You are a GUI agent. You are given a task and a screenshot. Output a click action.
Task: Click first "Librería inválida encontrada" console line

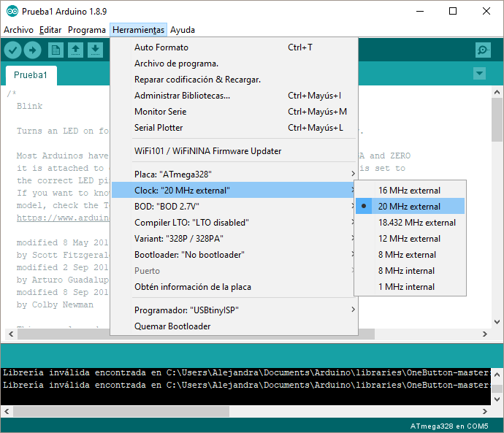(246, 372)
